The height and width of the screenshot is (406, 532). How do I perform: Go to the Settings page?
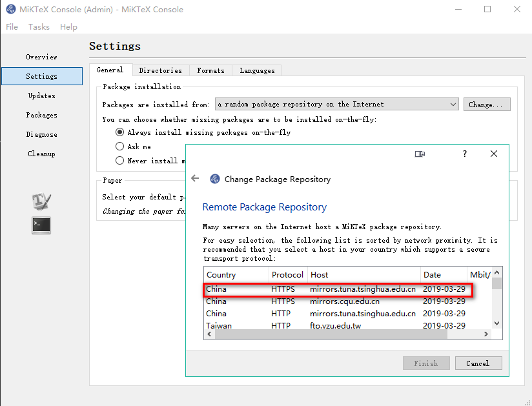[x=42, y=76]
